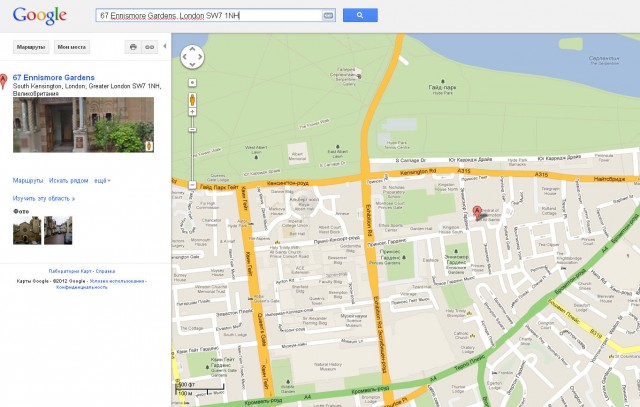This screenshot has height=407, width=640.
Task: Click the zoom in plus button
Action: pyautogui.click(x=192, y=82)
